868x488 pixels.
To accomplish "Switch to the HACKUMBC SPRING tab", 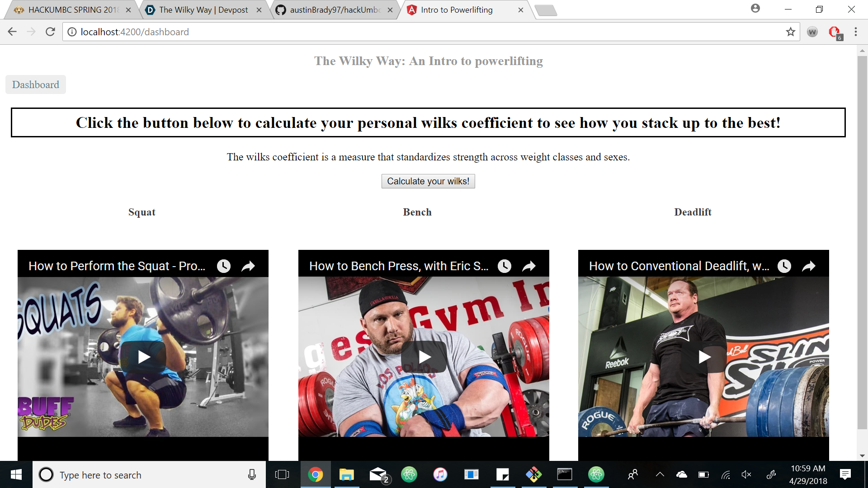I will click(x=72, y=10).
